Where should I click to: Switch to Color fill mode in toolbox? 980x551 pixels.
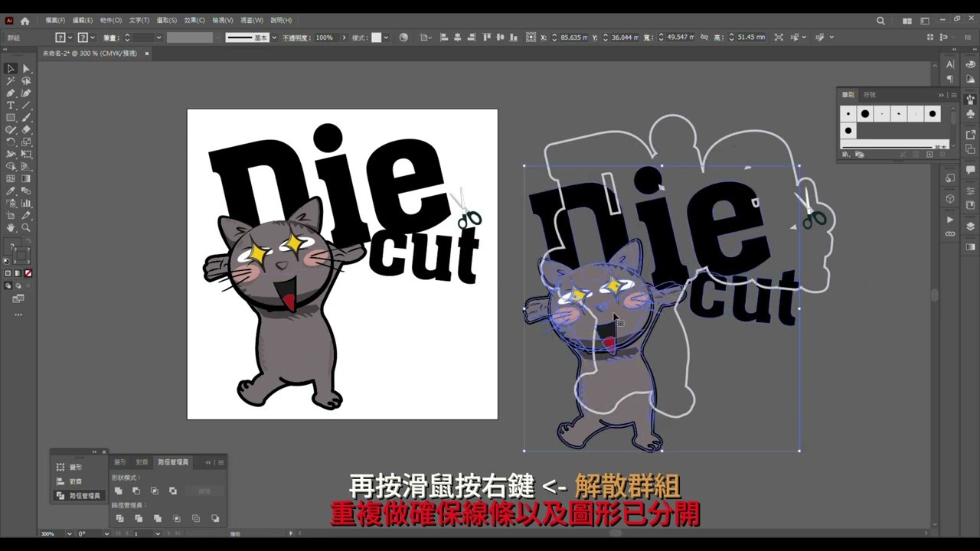pos(8,273)
